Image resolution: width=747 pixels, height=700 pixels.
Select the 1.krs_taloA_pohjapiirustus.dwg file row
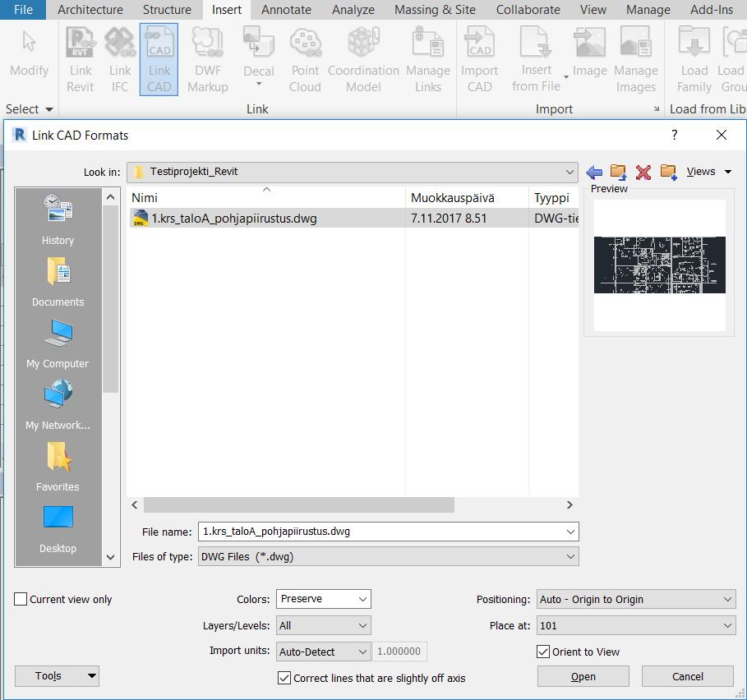(x=354, y=218)
